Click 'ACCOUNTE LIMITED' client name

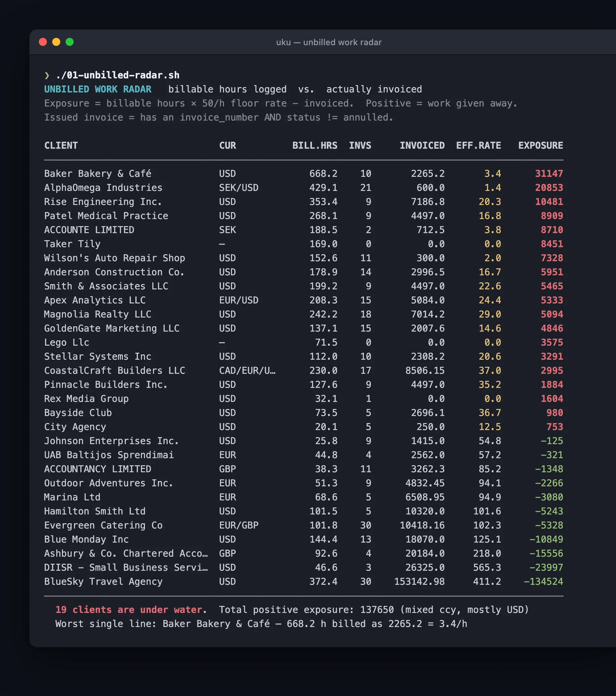point(89,230)
